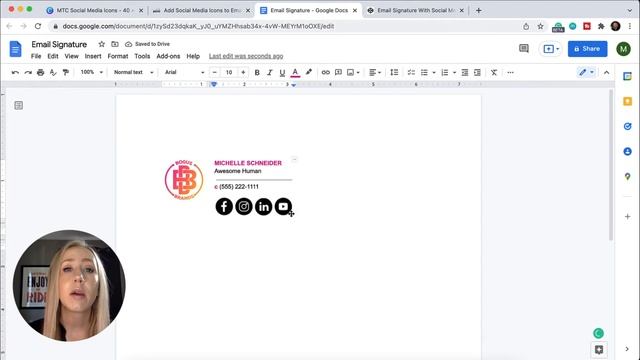640x360 pixels.
Task: Add a comment from toolbar
Action: tap(338, 73)
